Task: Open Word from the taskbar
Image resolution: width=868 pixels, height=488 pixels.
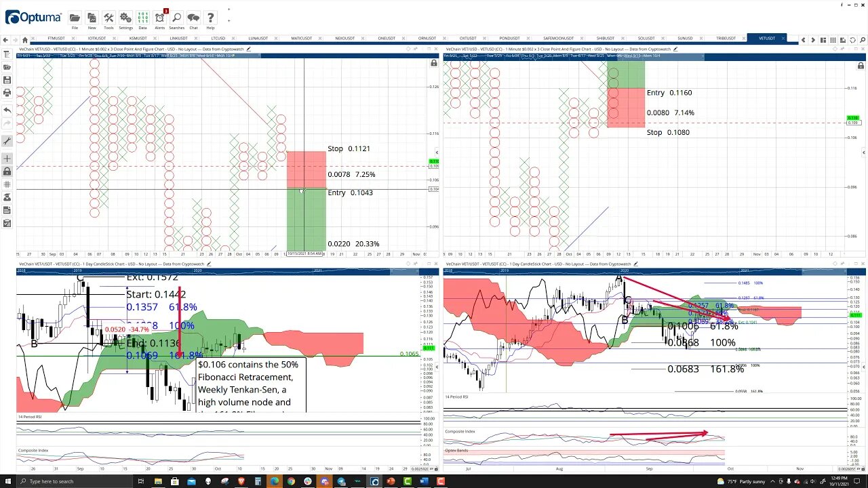Action: [x=425, y=481]
